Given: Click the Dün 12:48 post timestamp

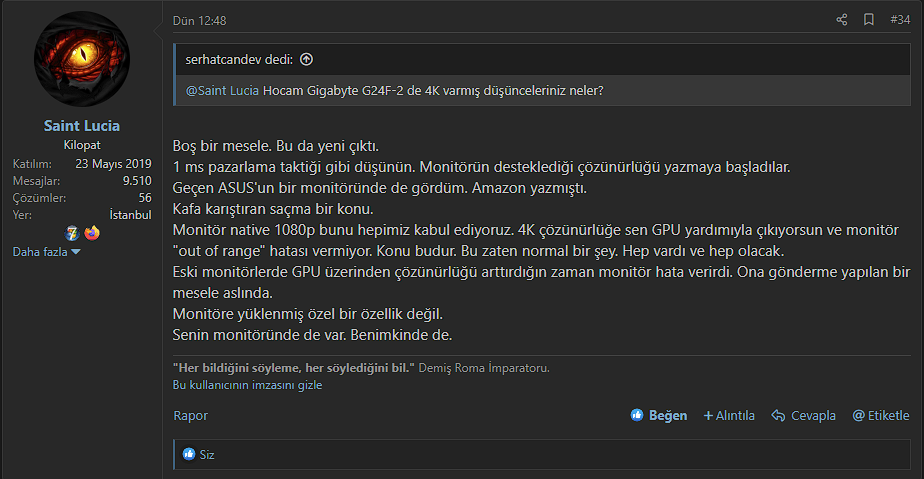Looking at the screenshot, I should [199, 21].
